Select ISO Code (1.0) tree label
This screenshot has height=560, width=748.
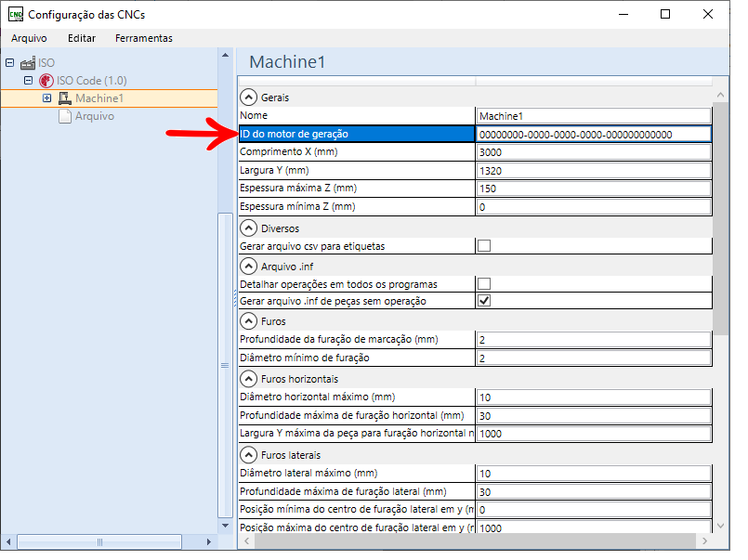[x=92, y=81]
